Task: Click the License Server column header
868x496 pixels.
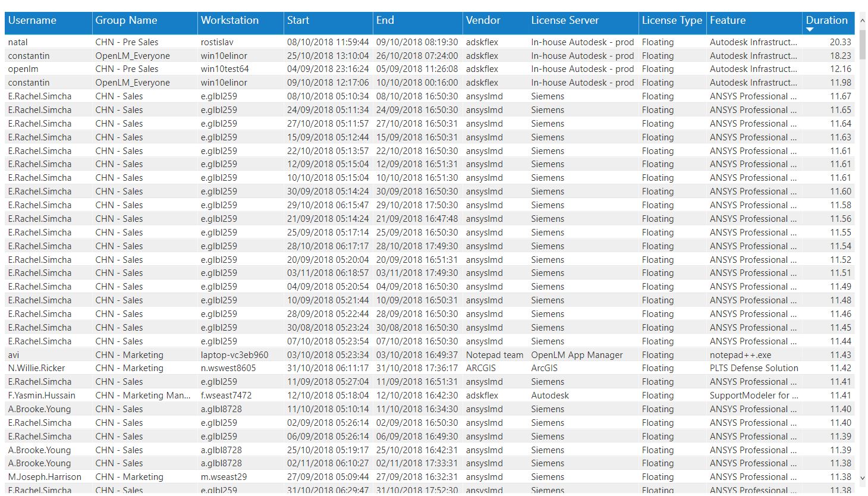Action: point(564,20)
